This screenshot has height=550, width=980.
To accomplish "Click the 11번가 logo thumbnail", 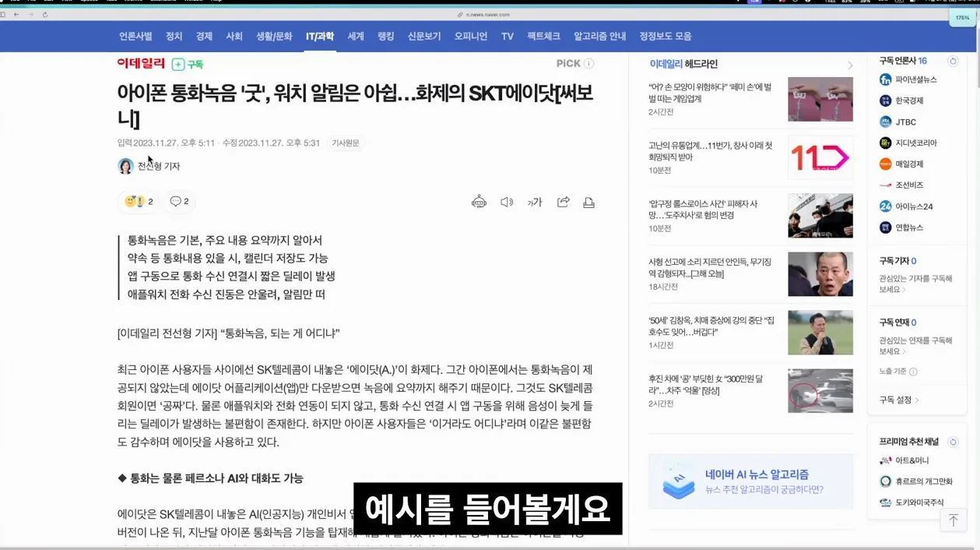I will coord(820,157).
